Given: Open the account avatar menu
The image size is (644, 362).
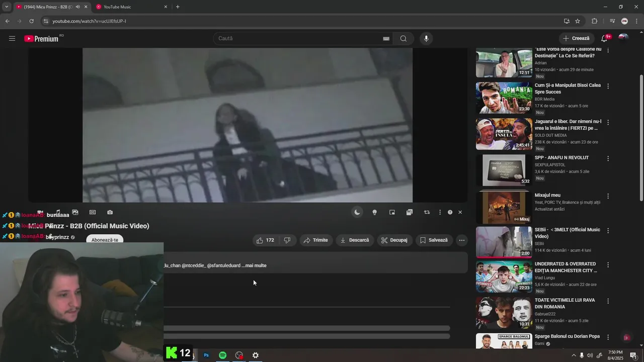Looking at the screenshot, I should [623, 38].
